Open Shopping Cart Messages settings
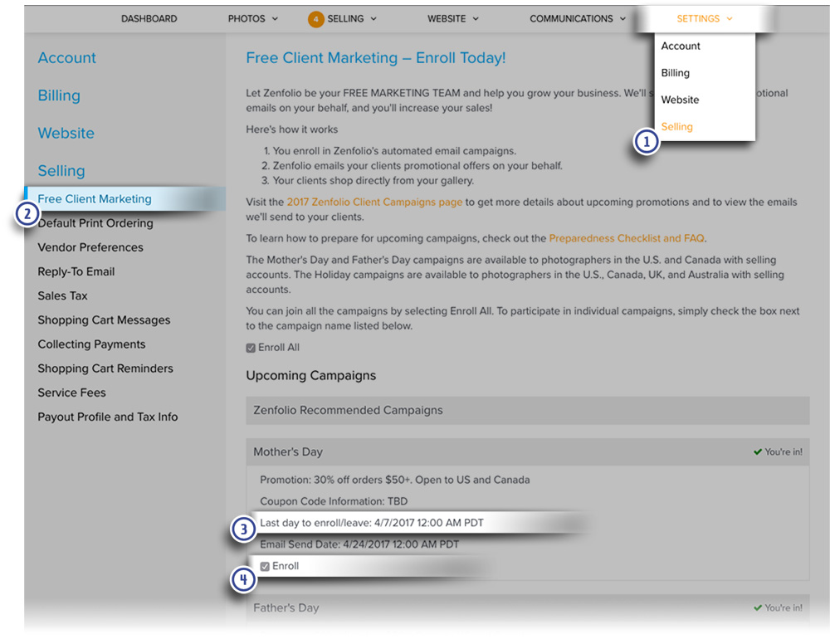Viewport: 830px width, 644px height. tap(104, 320)
